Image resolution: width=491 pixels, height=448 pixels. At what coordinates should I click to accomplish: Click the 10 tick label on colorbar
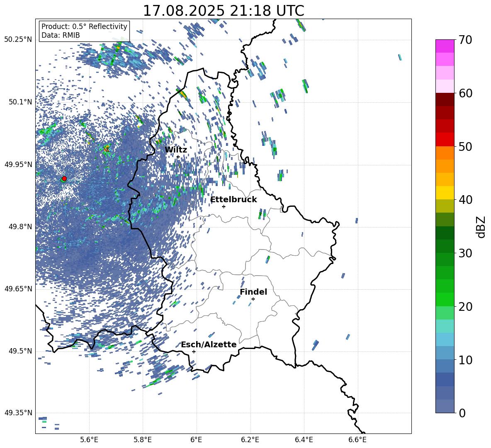pyautogui.click(x=465, y=360)
